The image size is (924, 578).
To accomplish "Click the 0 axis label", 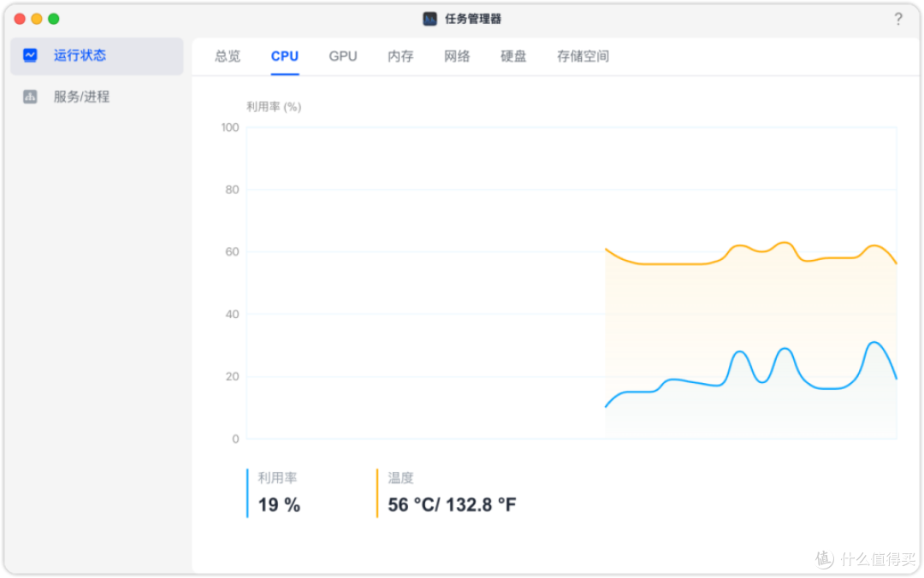I will pyautogui.click(x=236, y=439).
